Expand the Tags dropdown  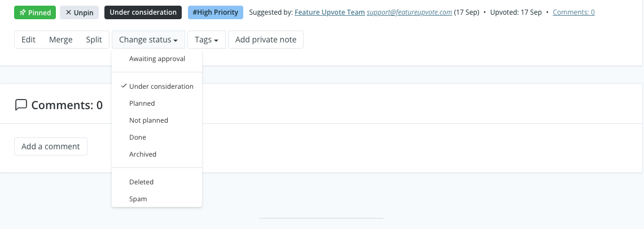pyautogui.click(x=206, y=40)
